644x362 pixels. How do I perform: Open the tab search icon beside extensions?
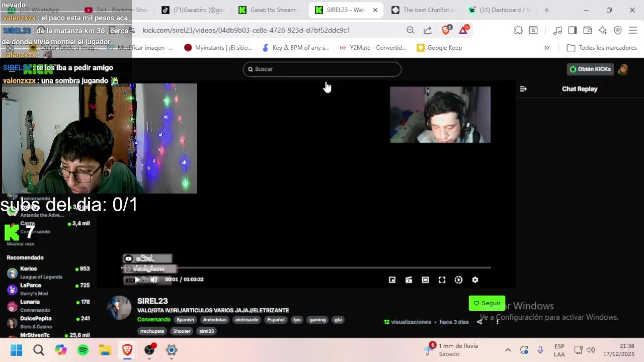[533, 30]
